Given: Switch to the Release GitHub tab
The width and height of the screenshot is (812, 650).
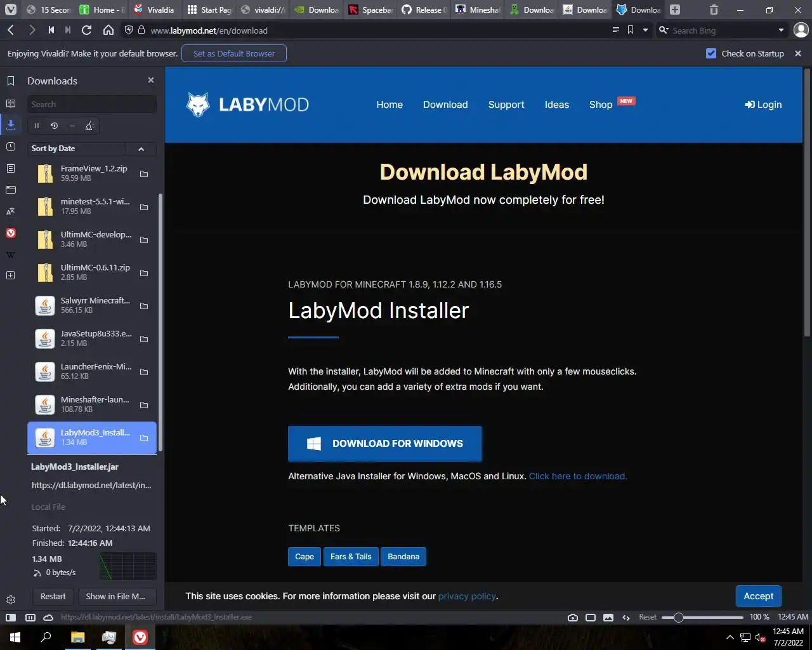Looking at the screenshot, I should pyautogui.click(x=424, y=10).
